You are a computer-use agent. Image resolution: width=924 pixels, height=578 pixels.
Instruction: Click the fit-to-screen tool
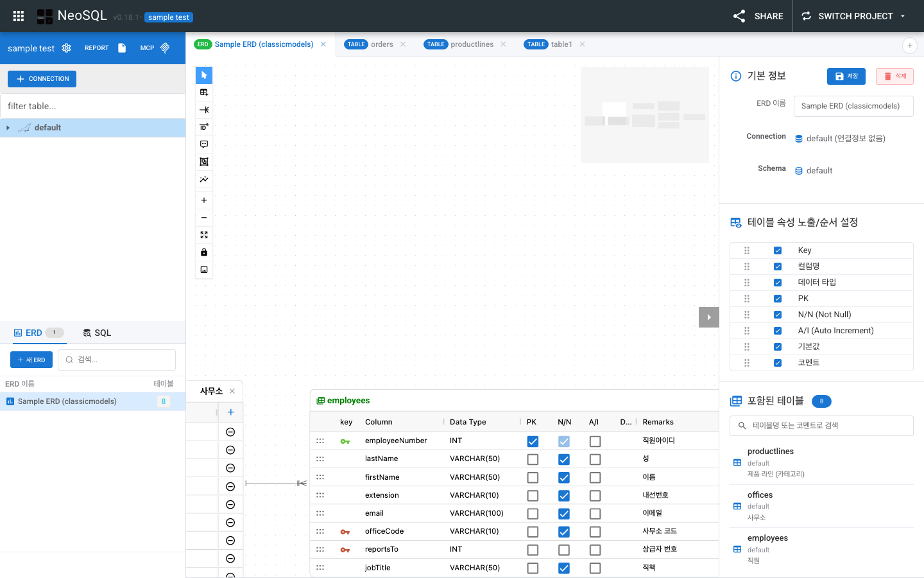pos(204,235)
